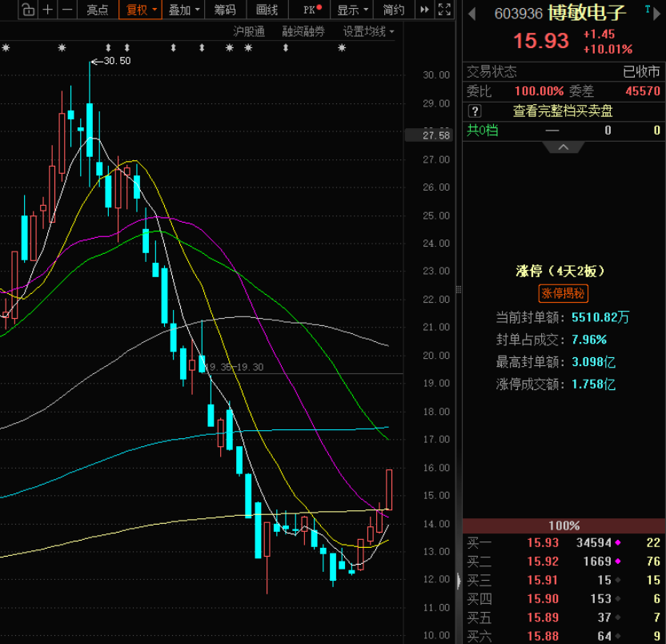Open help with the question mark icon
Image resolution: width=666 pixels, height=644 pixels.
click(x=475, y=111)
